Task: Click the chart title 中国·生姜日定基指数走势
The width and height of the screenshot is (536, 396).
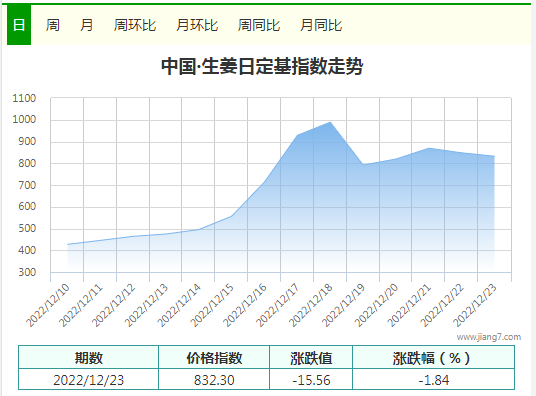Action: coord(262,66)
